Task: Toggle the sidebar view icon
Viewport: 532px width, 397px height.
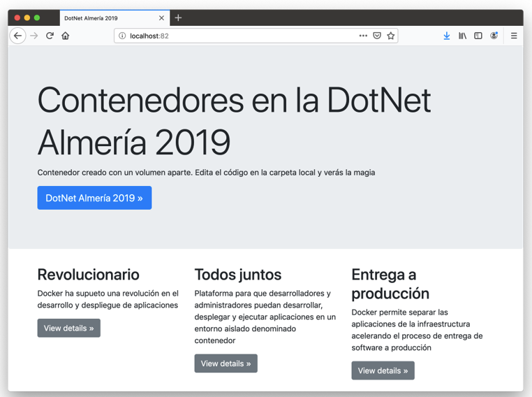Action: coord(478,36)
